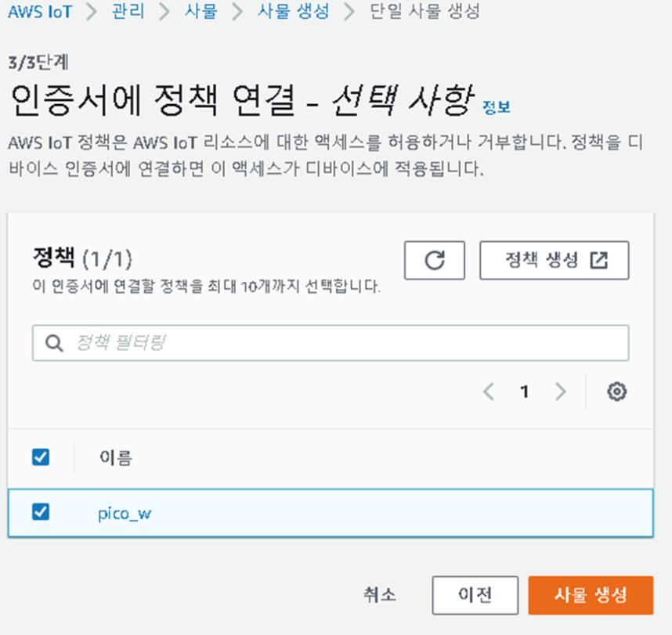Uncheck the pico_w policy checkbox
The width and height of the screenshot is (672, 635).
coord(41,511)
